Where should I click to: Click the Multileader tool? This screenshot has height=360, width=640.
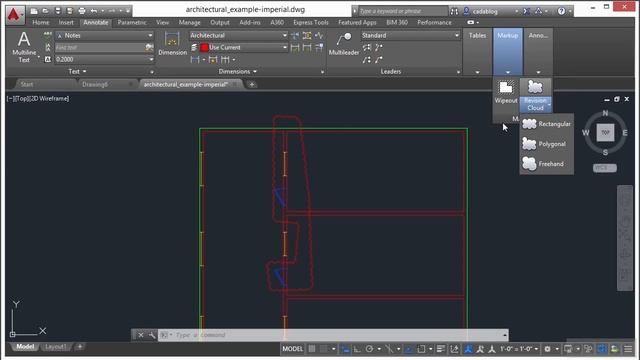coord(344,44)
